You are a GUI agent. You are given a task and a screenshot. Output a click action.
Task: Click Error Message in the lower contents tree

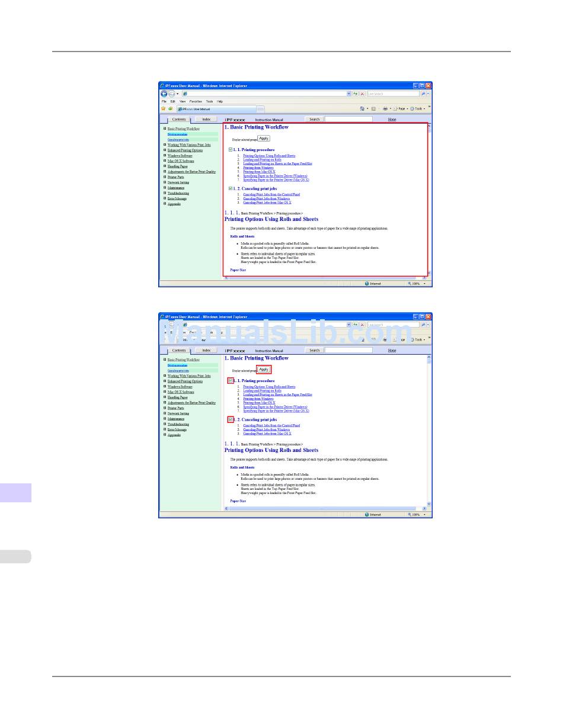click(x=177, y=429)
